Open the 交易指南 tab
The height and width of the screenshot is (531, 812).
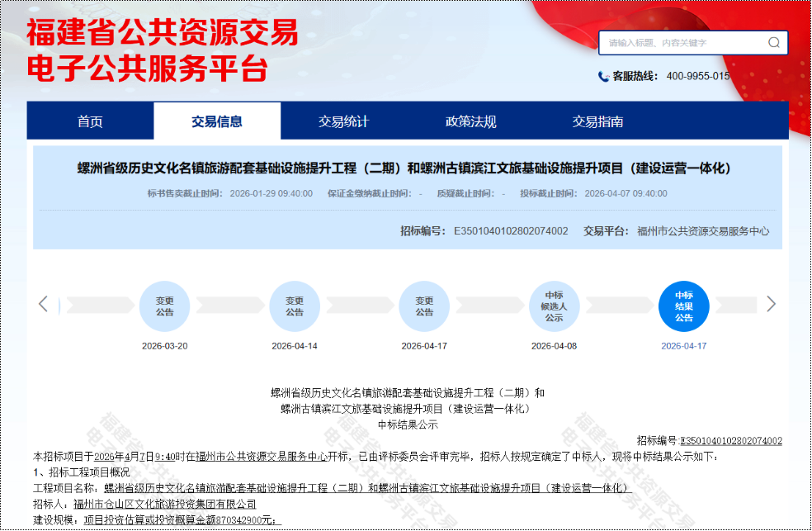point(597,121)
